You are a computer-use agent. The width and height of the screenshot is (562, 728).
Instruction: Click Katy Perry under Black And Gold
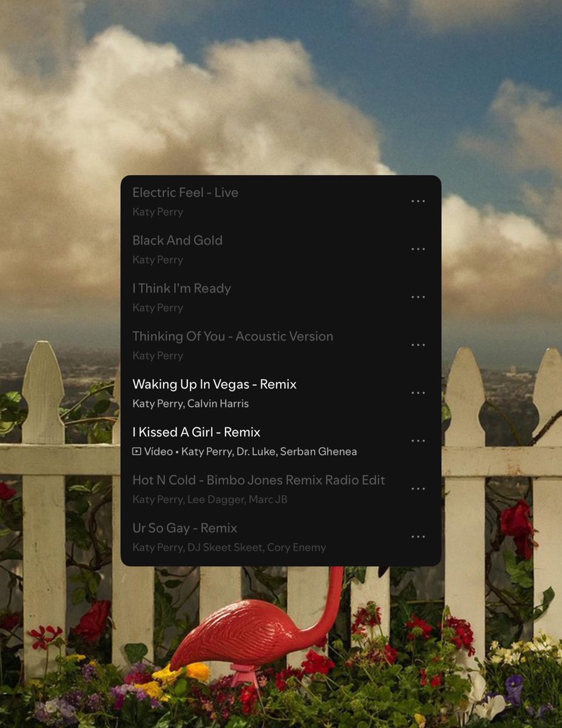[158, 260]
